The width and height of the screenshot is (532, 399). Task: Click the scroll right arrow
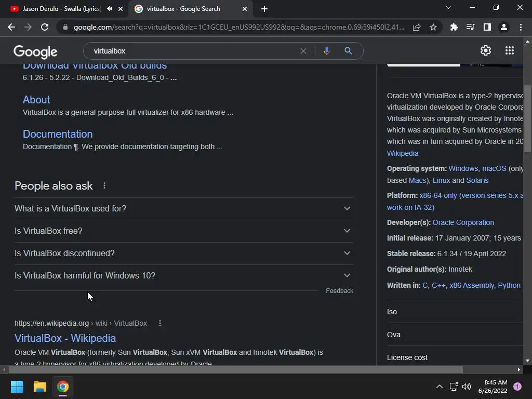click(519, 369)
